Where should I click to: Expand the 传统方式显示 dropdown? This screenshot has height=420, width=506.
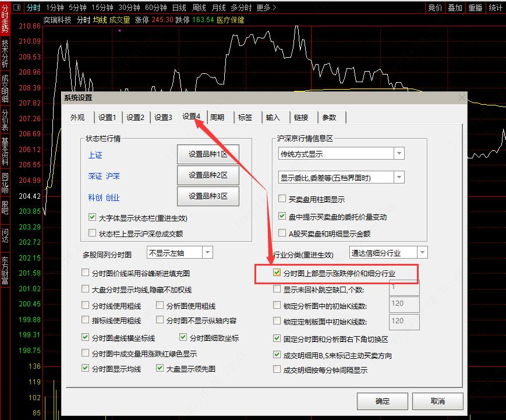[399, 153]
